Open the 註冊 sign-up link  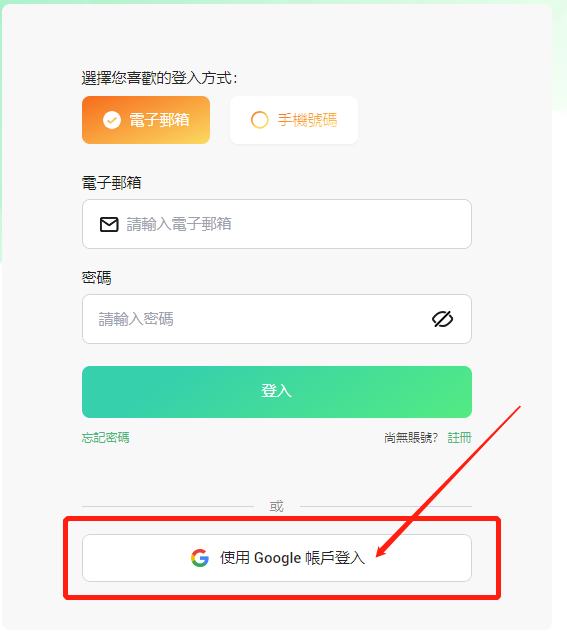click(x=459, y=438)
